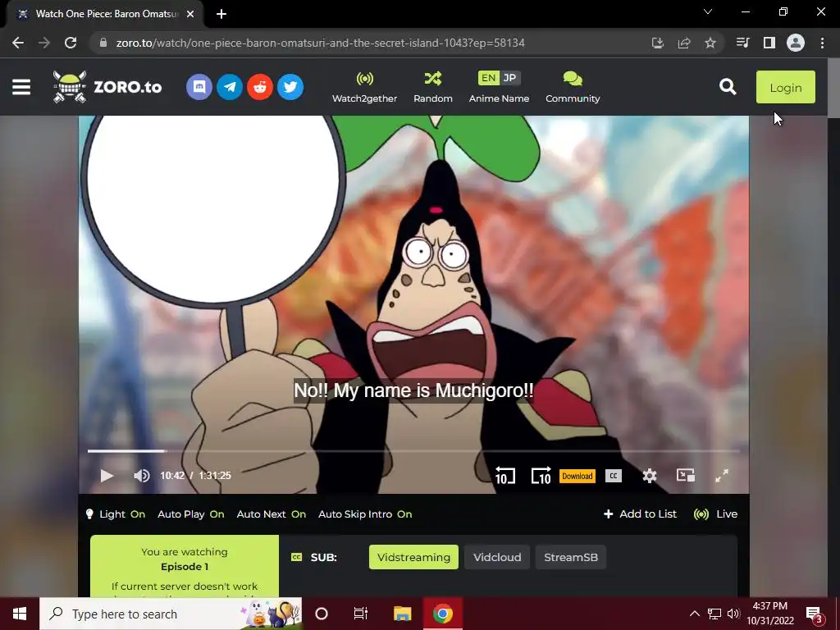This screenshot has width=840, height=630.
Task: Go back in browser history
Action: coord(18,43)
